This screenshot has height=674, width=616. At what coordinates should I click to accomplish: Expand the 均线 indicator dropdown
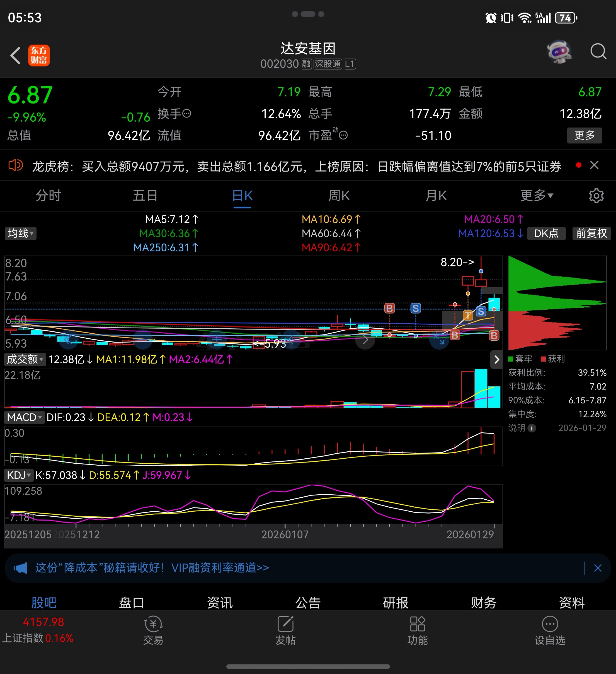coord(21,233)
